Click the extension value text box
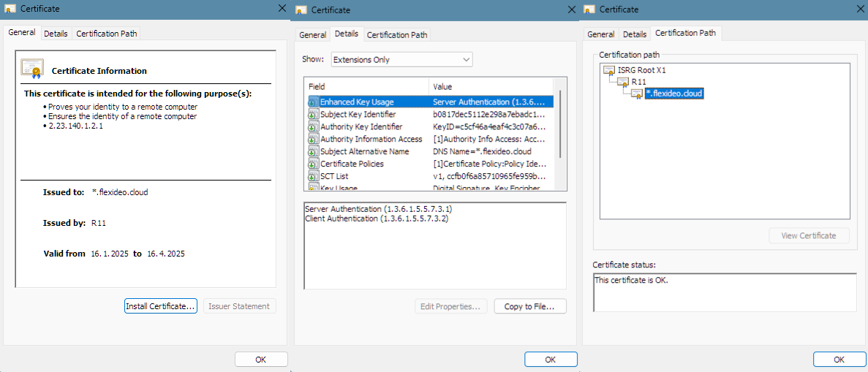The width and height of the screenshot is (868, 372). pos(434,246)
